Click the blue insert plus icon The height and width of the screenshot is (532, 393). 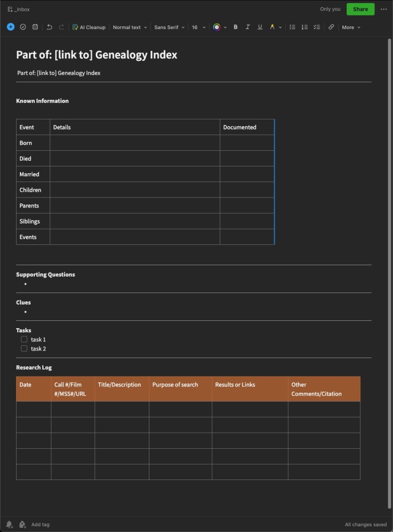[x=10, y=27]
